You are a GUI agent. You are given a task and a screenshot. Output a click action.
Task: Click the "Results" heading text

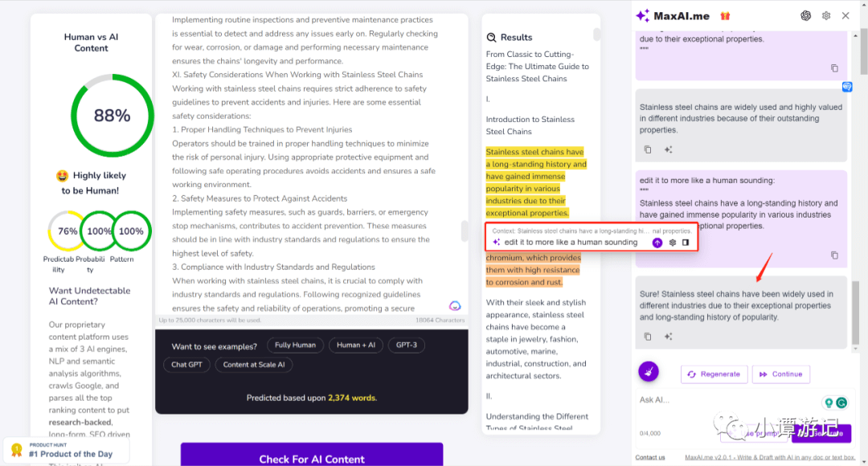[517, 38]
